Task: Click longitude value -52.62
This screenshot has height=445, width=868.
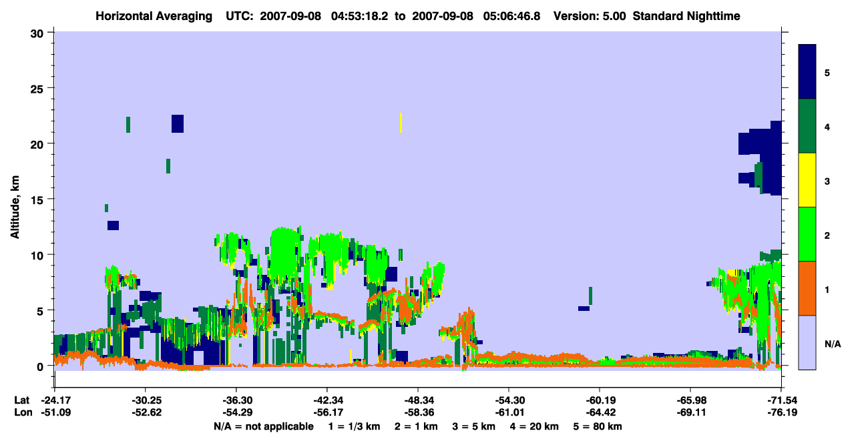Action: pos(145,412)
